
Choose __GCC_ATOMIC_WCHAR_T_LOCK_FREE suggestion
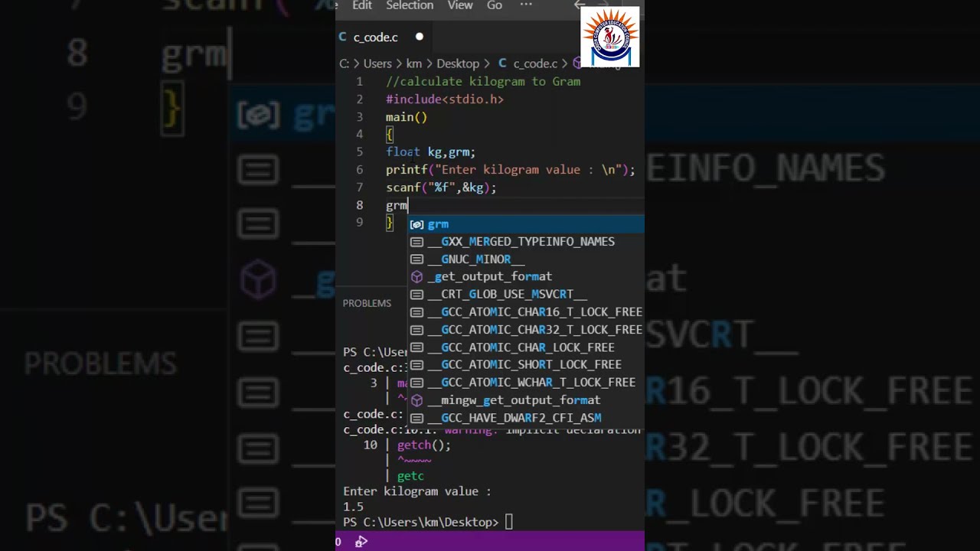tap(526, 383)
